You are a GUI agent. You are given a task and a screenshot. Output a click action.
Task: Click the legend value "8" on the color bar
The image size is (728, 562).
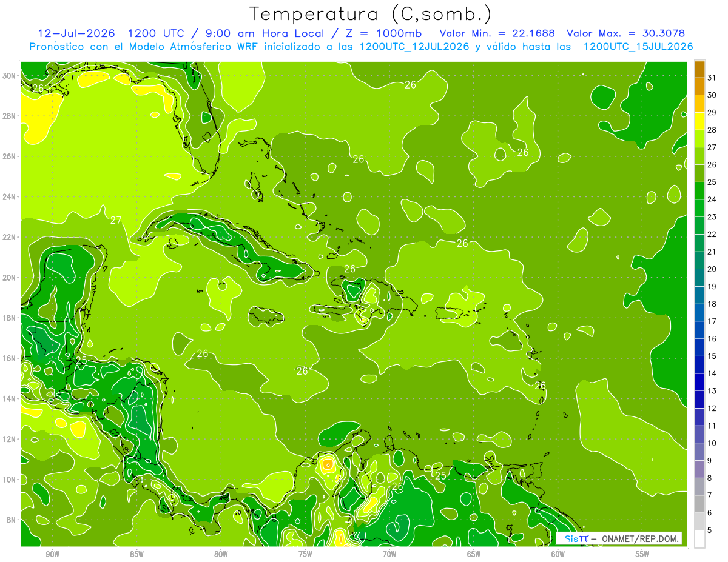(x=710, y=478)
